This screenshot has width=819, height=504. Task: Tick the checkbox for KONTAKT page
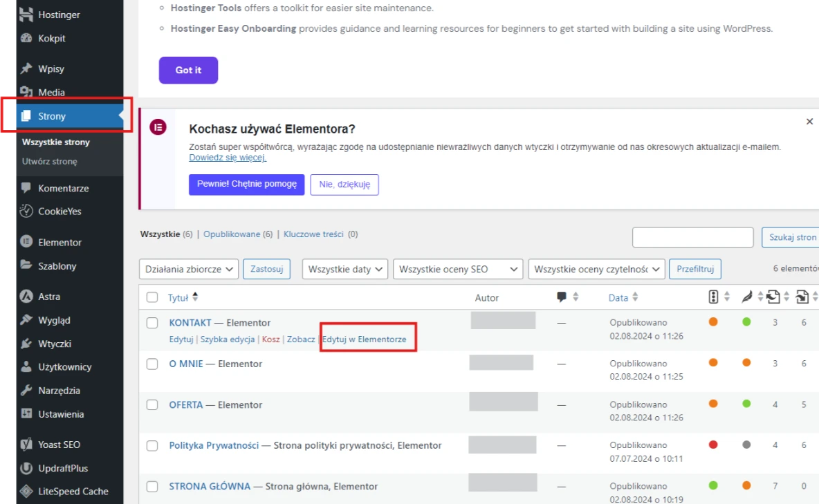152,323
